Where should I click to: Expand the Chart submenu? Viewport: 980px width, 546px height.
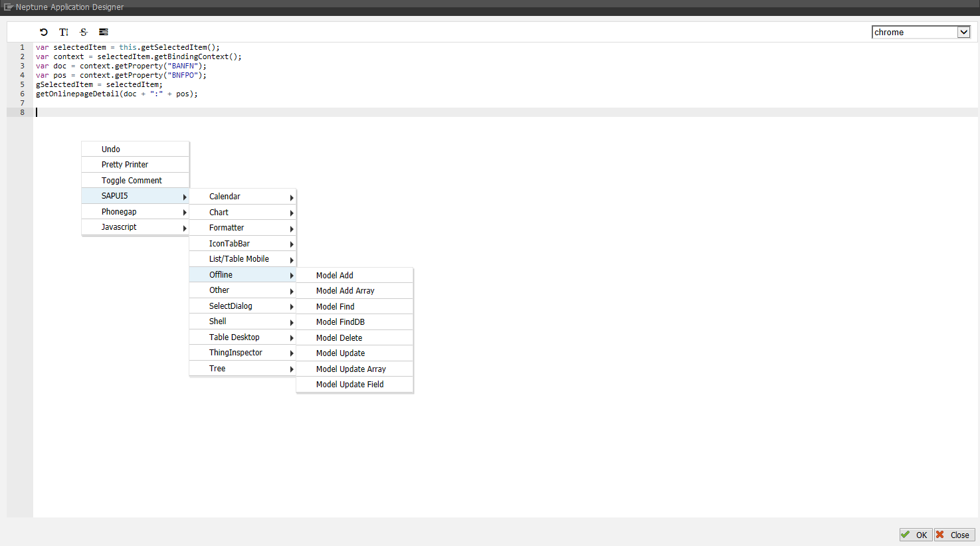point(243,212)
